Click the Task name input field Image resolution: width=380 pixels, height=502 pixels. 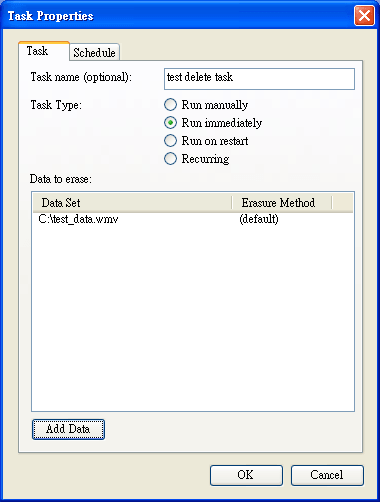[x=259, y=79]
